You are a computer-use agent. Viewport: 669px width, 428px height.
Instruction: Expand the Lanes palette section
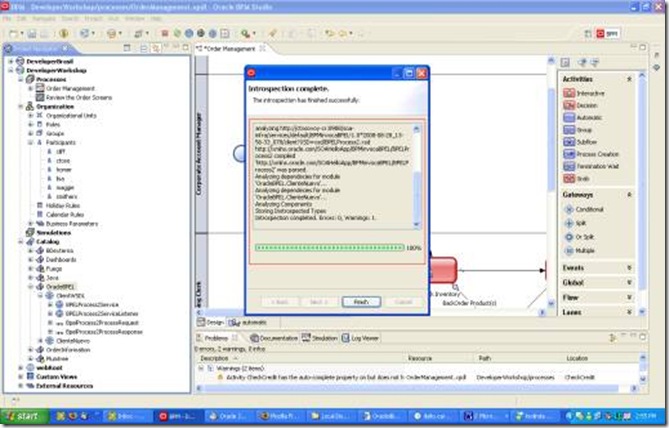coord(629,312)
